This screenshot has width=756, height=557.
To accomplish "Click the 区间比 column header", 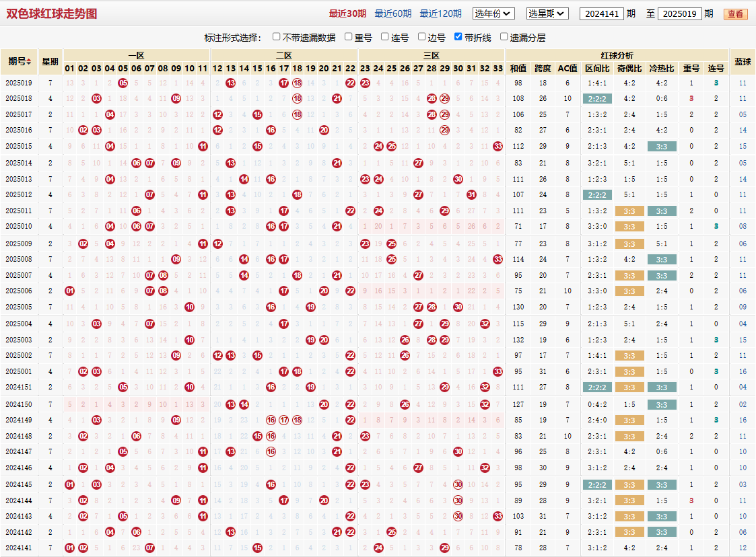I will 597,69.
